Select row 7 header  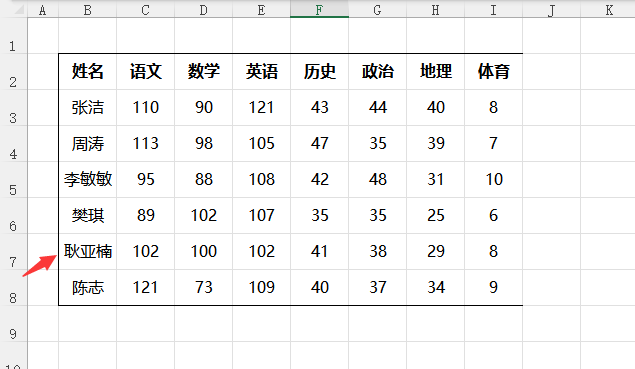click(13, 252)
